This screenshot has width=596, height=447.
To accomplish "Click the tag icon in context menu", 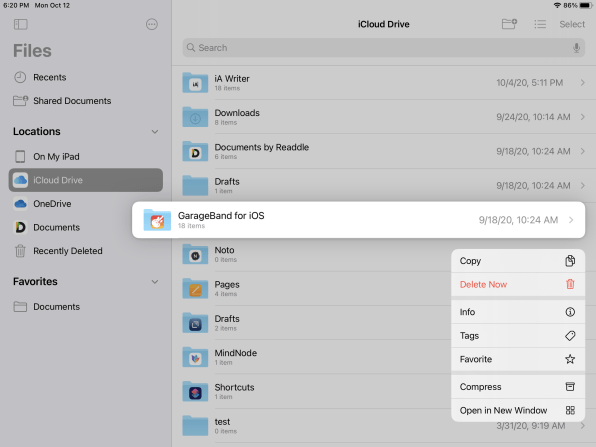I will (570, 336).
